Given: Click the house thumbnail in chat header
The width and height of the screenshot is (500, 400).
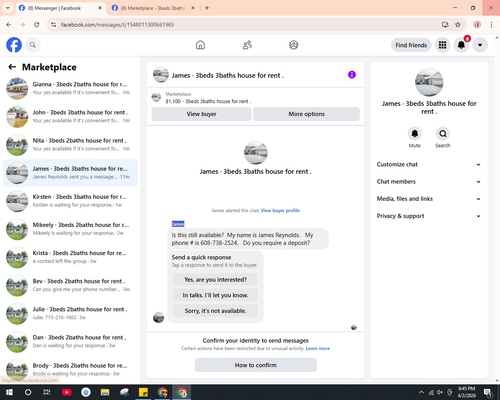Looking at the screenshot, I should coord(161,75).
